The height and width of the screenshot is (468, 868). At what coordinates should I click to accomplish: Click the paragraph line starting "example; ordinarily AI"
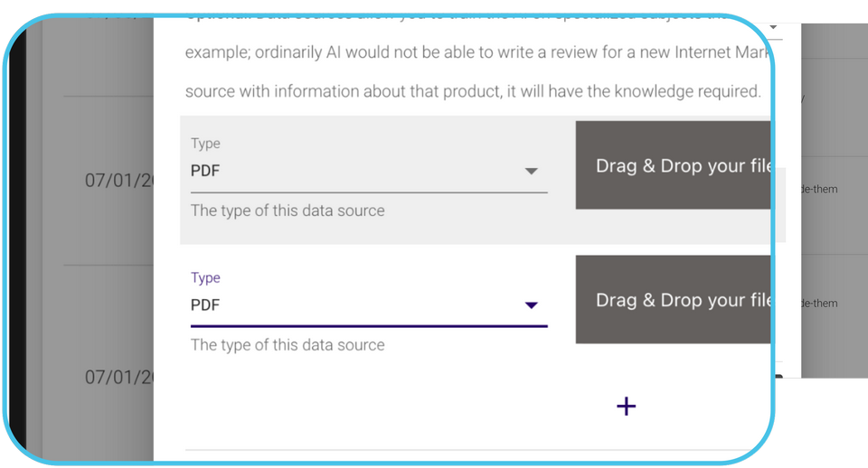(x=470, y=52)
